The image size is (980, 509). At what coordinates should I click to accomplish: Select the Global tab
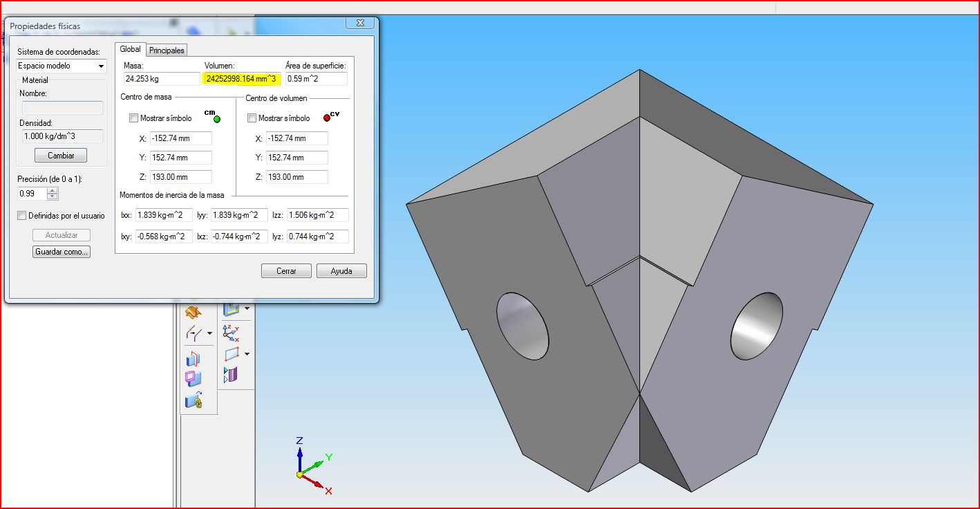(x=130, y=50)
